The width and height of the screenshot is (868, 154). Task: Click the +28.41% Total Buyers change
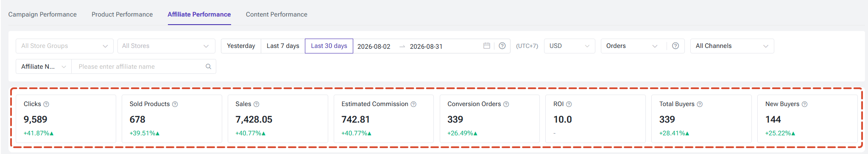click(x=674, y=133)
